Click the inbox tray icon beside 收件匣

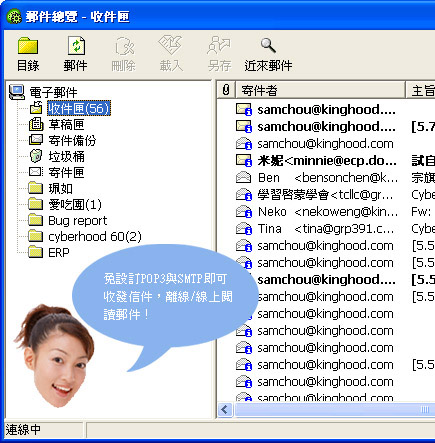36,108
